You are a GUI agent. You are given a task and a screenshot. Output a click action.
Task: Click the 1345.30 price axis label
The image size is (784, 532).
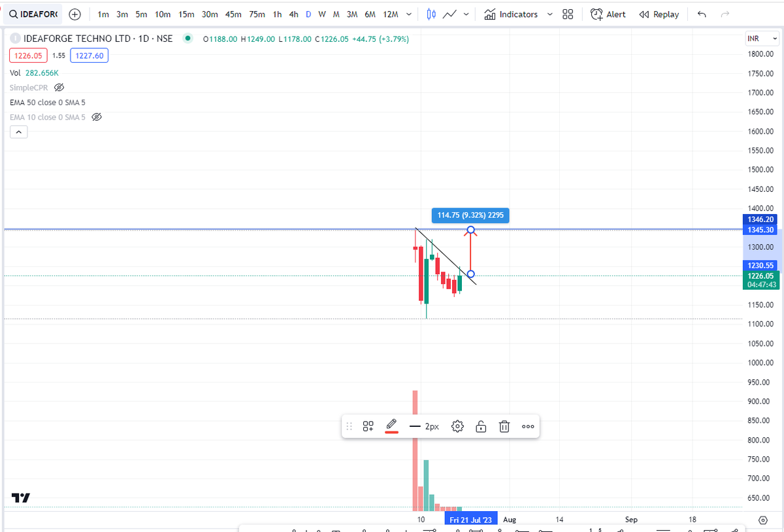(759, 230)
